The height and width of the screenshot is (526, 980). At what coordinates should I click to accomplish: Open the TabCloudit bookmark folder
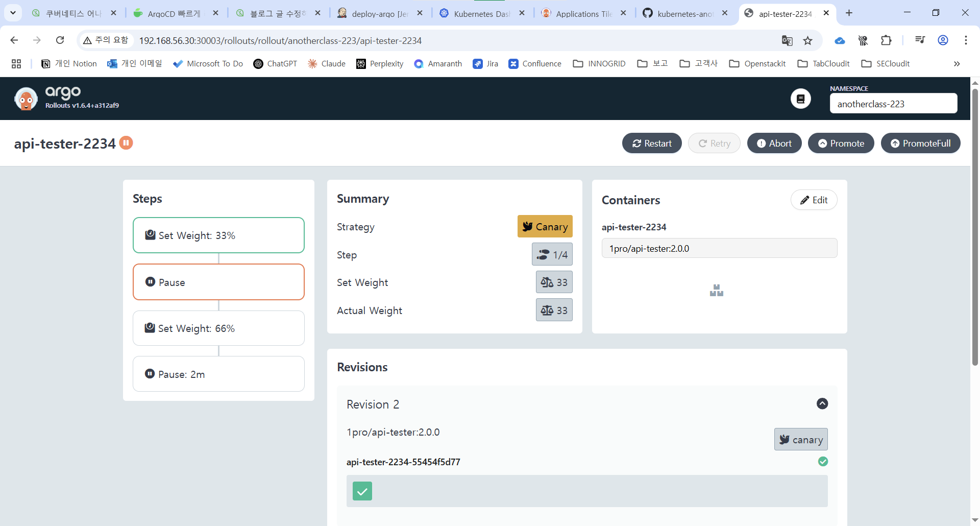coord(824,64)
